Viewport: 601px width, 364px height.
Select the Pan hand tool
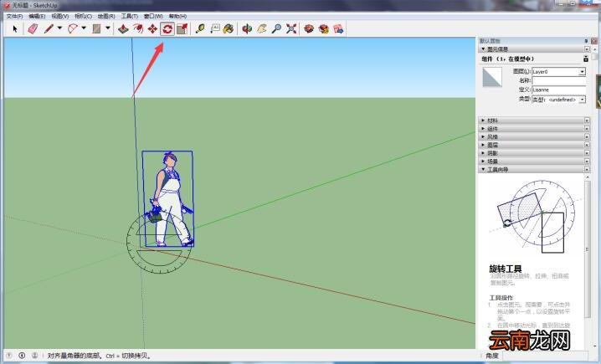click(262, 28)
